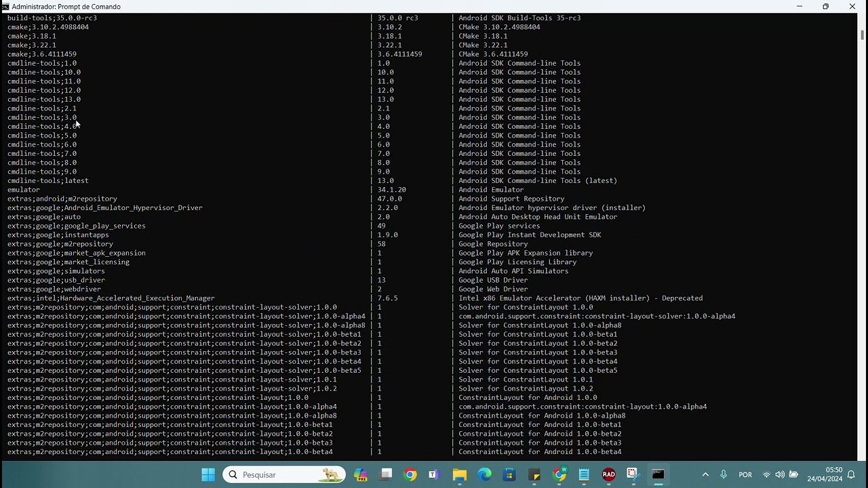The image size is (868, 488).
Task: Restore down the Prompt de Comando window
Action: tap(825, 7)
